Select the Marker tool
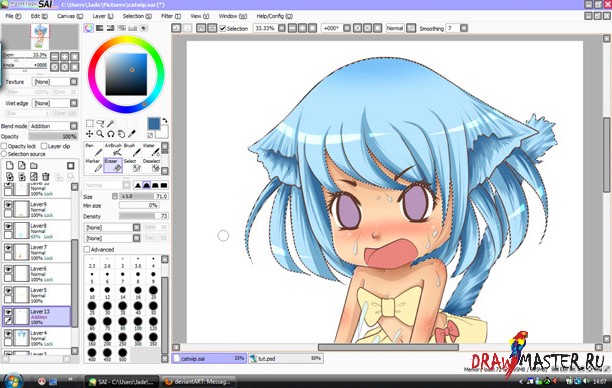 tap(94, 166)
